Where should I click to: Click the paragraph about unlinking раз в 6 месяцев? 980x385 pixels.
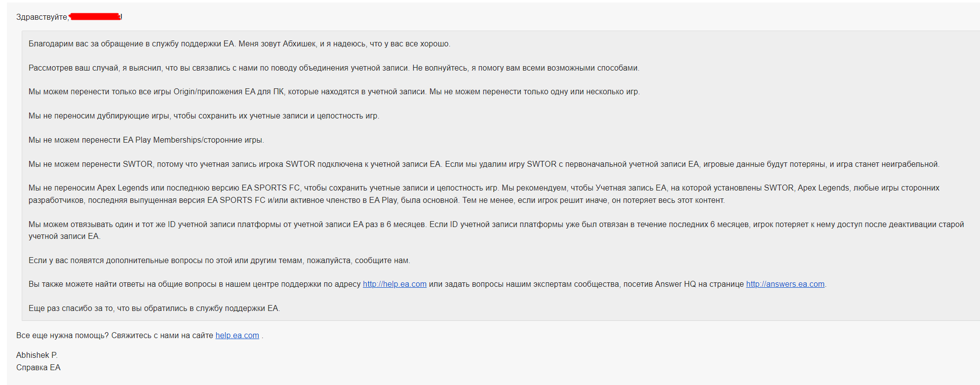click(x=496, y=230)
